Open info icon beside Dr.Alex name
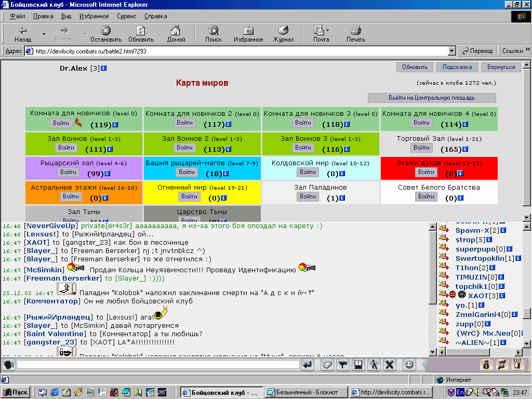 104,68
